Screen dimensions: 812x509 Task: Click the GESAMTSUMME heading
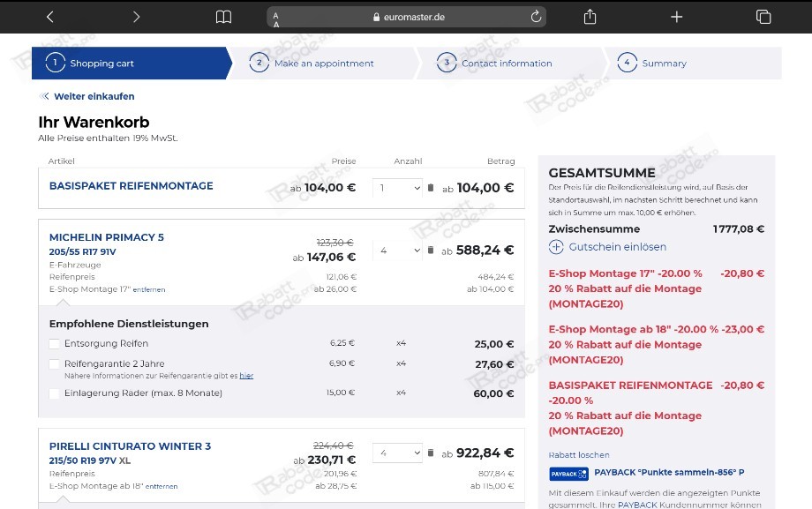602,172
